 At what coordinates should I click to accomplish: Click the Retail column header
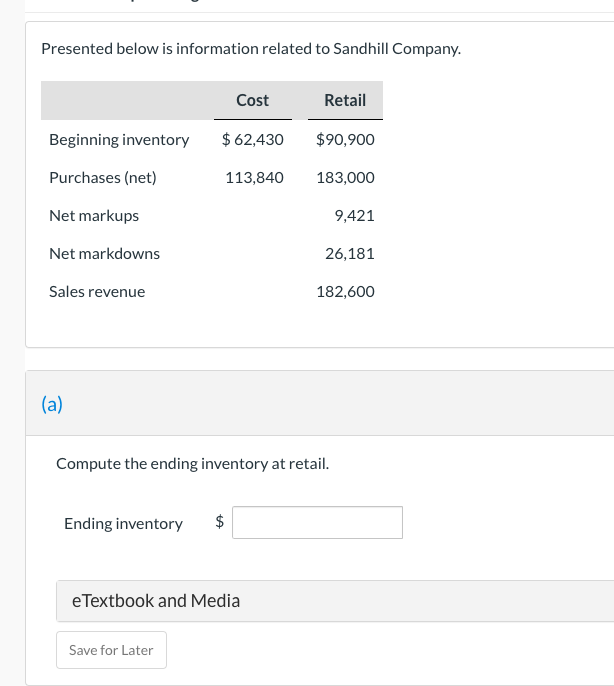click(345, 100)
